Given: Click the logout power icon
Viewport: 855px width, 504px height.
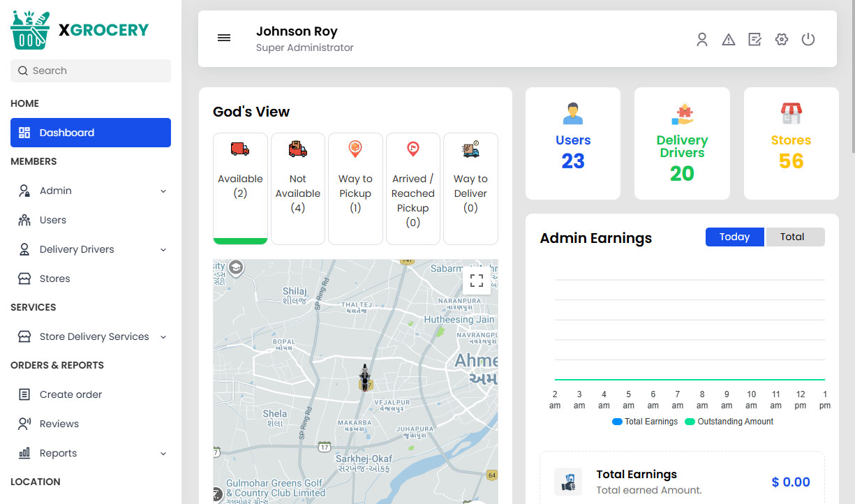Looking at the screenshot, I should 808,39.
